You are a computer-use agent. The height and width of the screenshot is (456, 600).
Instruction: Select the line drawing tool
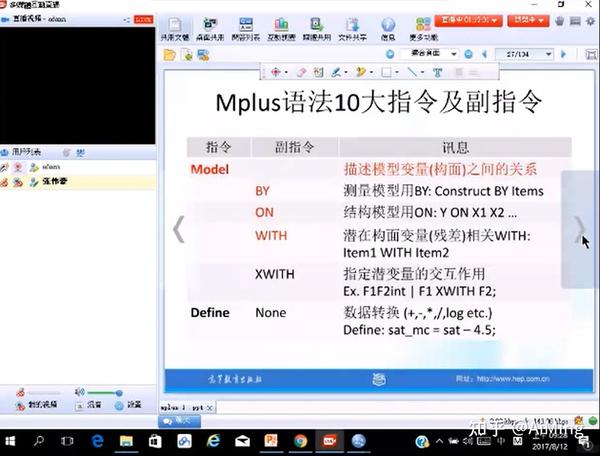click(412, 72)
